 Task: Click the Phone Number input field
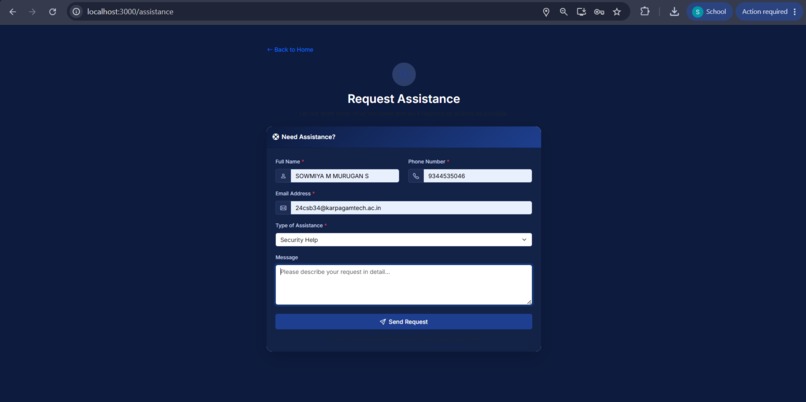click(478, 176)
